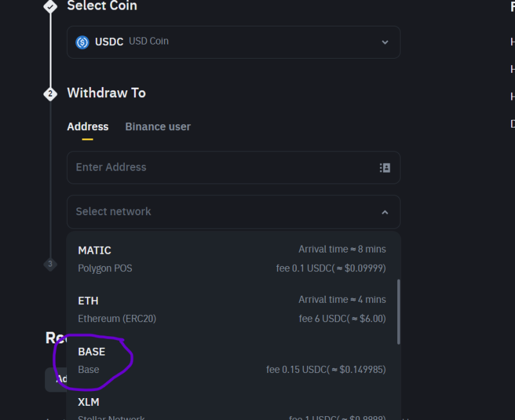
Task: Collapse the Select network dropdown arrow
Action: (x=385, y=213)
